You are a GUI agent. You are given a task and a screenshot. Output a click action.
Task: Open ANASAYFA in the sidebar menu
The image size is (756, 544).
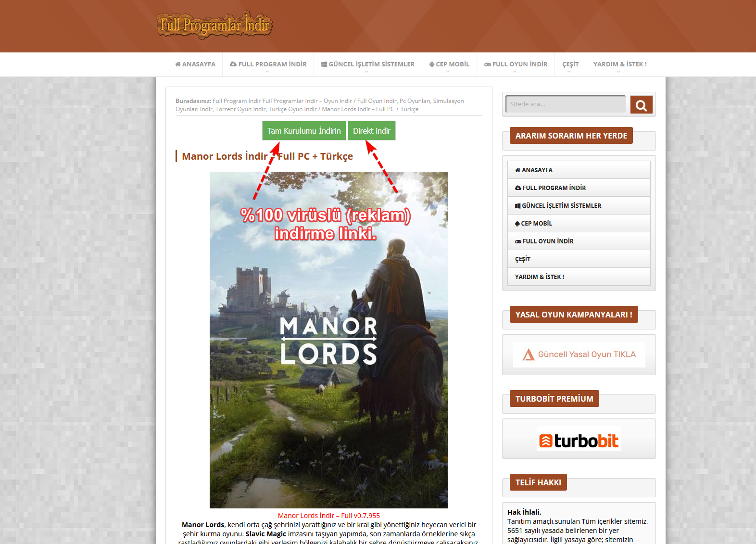(579, 170)
